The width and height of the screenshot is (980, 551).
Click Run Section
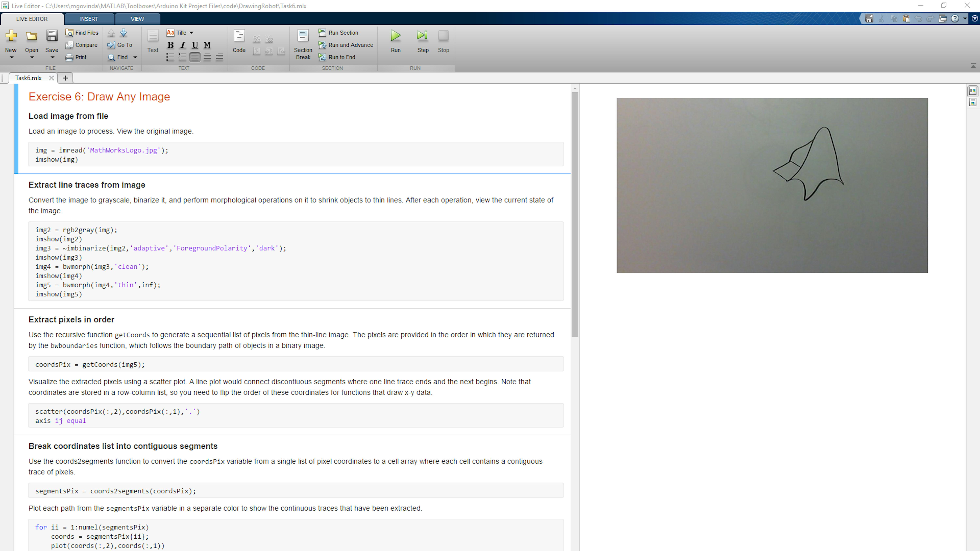pyautogui.click(x=338, y=33)
